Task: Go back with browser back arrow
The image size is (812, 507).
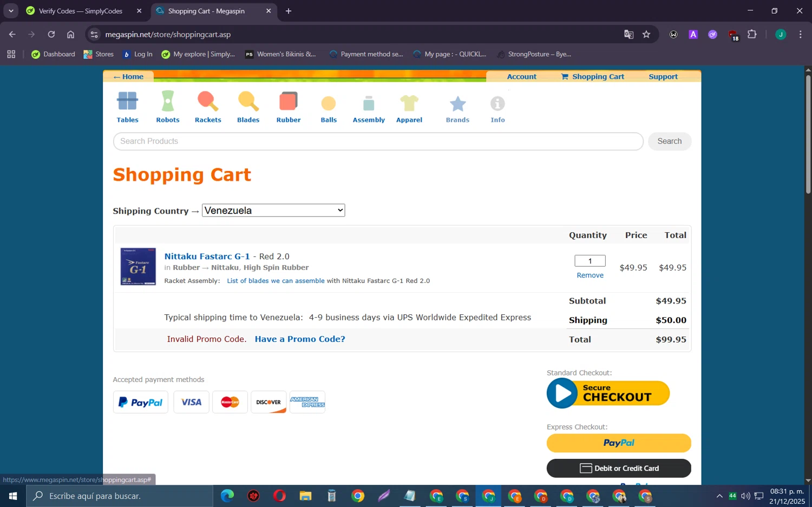Action: pyautogui.click(x=12, y=34)
